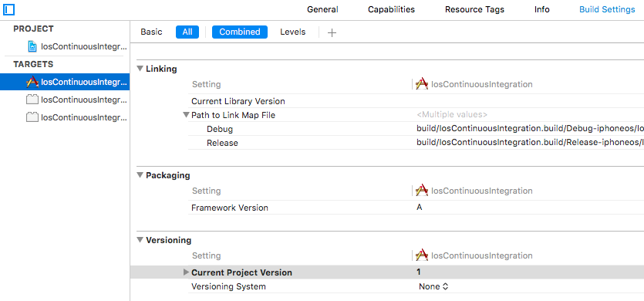Image resolution: width=644 pixels, height=301 pixels.
Task: Select the second target in TARGETS list
Action: pos(65,100)
